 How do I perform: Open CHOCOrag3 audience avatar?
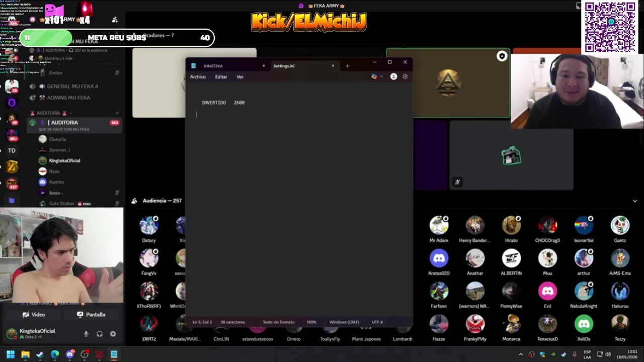tap(547, 226)
